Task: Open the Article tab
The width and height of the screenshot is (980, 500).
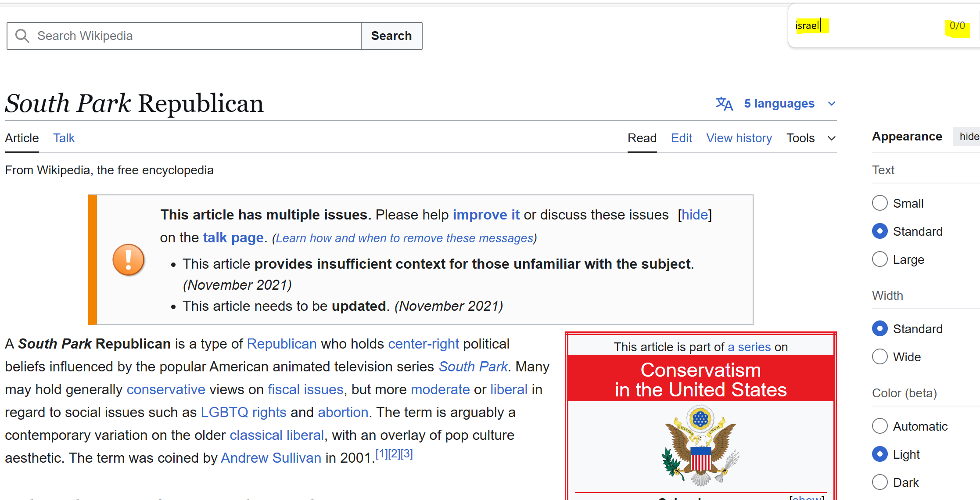Action: 22,138
